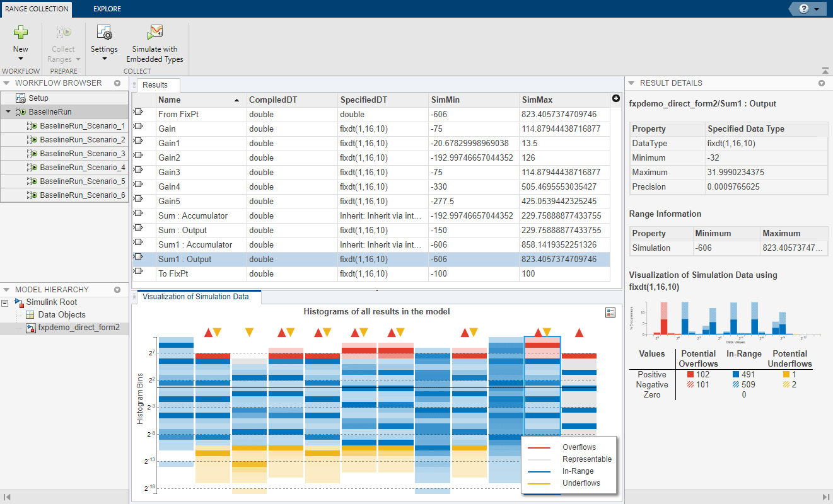Open the Settings gear icon
Screen dimensions: 833x504
click(104, 33)
